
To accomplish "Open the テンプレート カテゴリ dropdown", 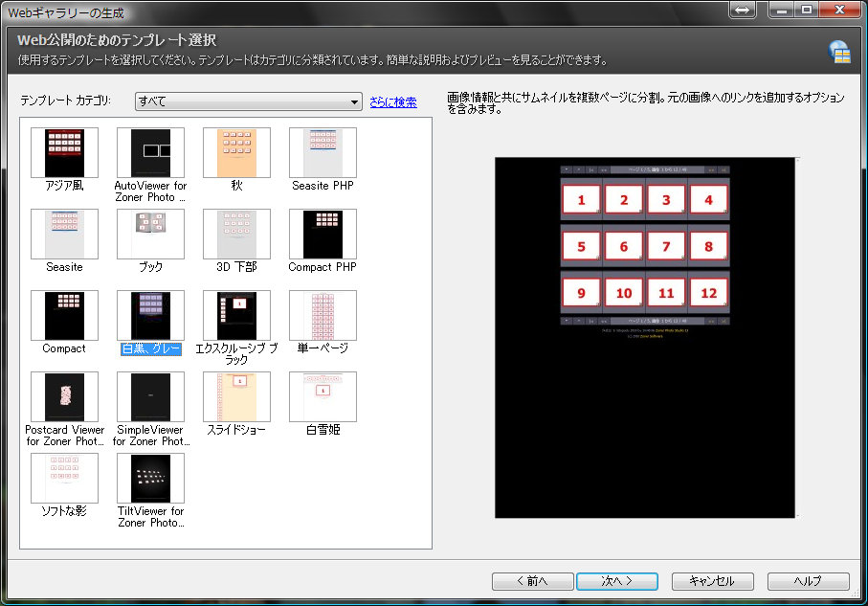I will coord(248,101).
